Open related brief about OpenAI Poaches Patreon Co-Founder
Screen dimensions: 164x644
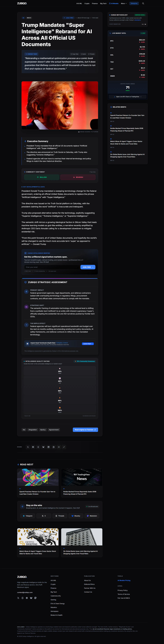[127, 116]
